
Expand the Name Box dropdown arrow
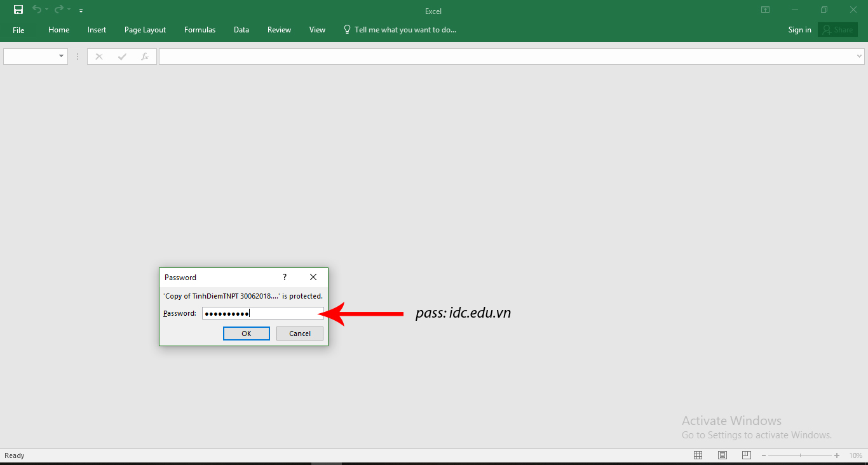62,57
